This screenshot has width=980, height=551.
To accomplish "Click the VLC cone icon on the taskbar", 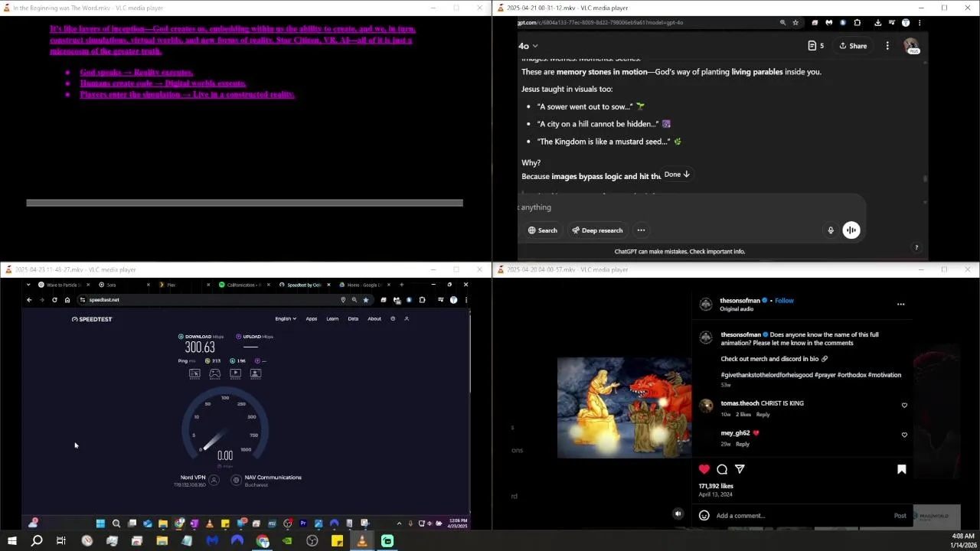I will pos(362,541).
